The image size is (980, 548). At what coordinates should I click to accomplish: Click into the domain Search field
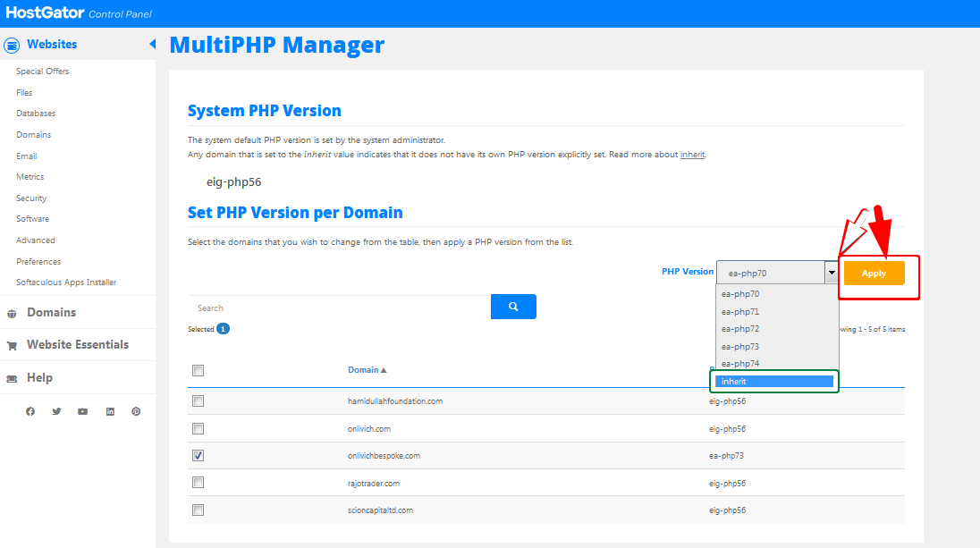(x=340, y=308)
